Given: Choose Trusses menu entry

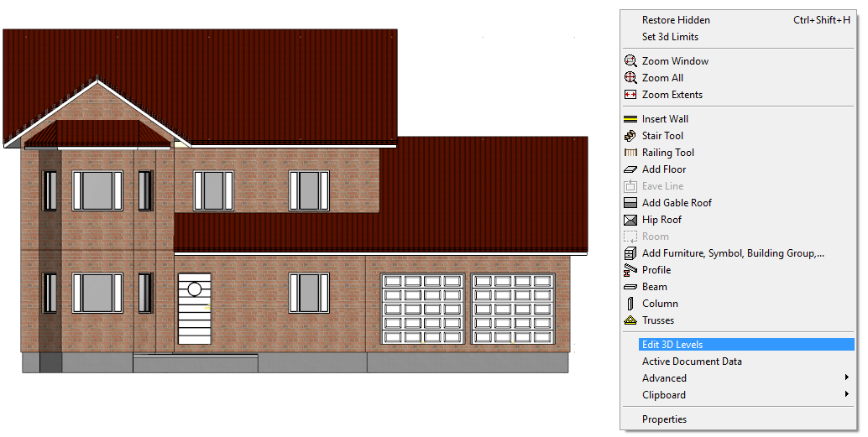Looking at the screenshot, I should pyautogui.click(x=657, y=320).
